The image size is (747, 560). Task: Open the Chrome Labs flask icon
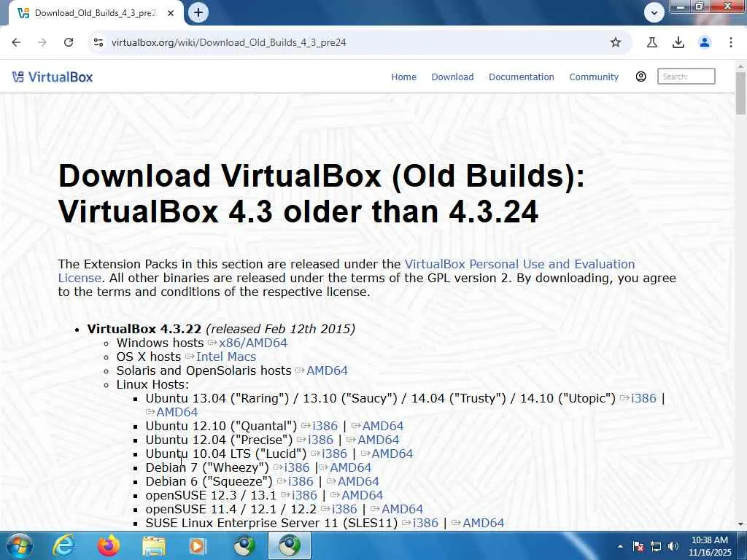[652, 42]
